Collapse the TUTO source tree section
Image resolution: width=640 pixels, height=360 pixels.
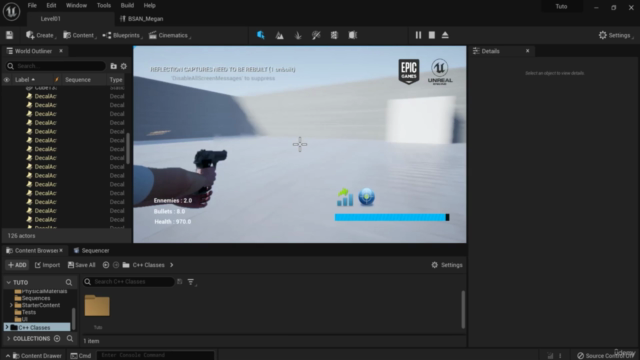click(x=9, y=282)
